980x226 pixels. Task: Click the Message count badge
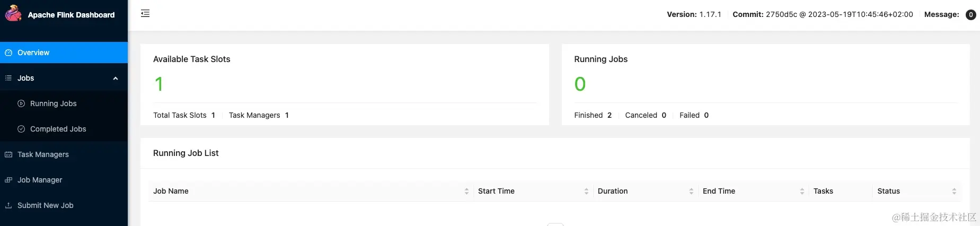click(970, 15)
